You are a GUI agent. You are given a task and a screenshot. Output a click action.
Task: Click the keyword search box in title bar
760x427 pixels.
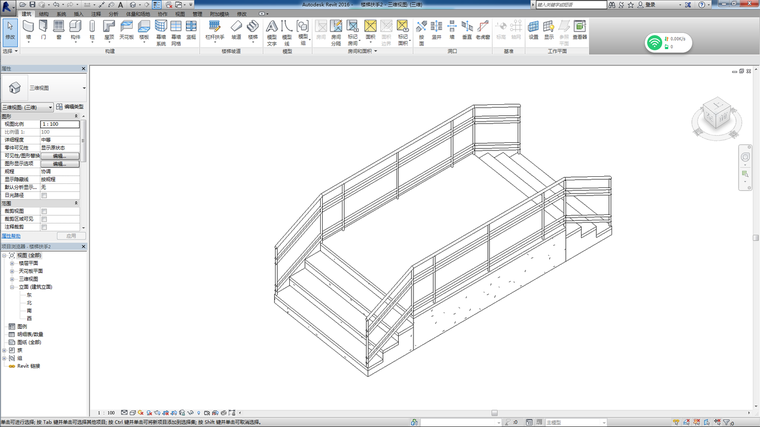571,4
